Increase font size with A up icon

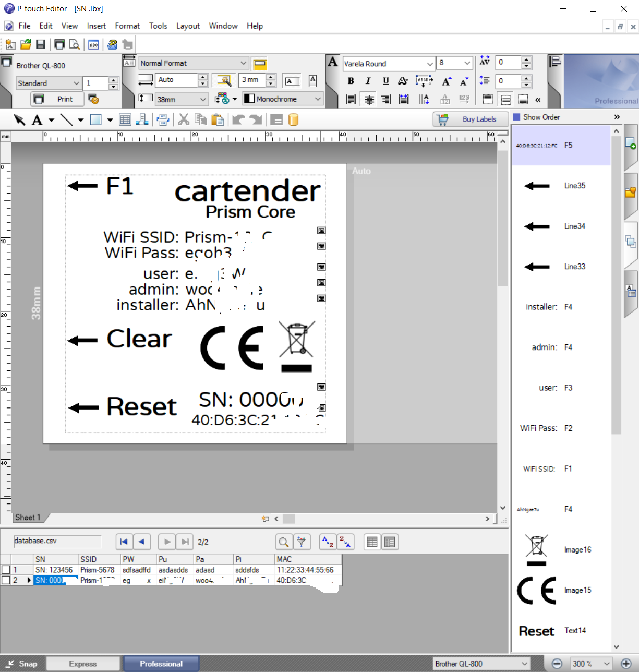coord(447,81)
